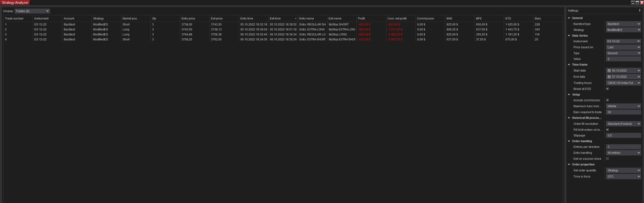Image resolution: width=644 pixels, height=203 pixels.
Task: Collapse the Time frame section
Action: point(569,65)
